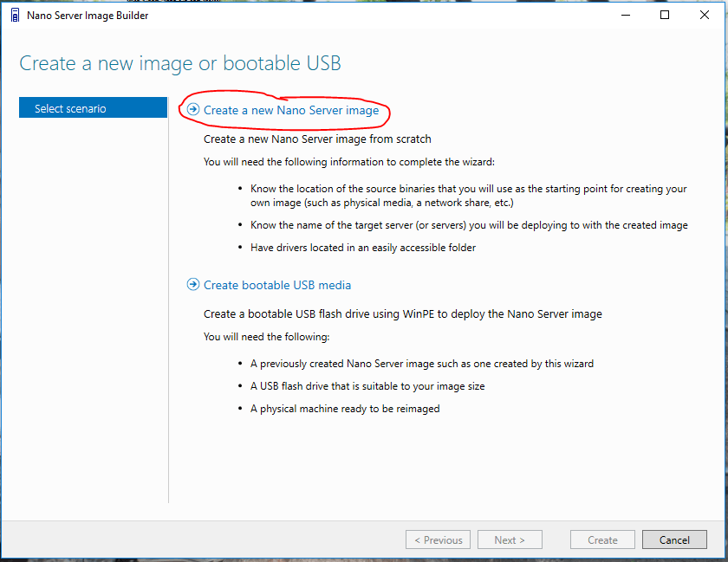This screenshot has height=562, width=728.
Task: Click arrow icon beside Create a new Nano Server image
Action: click(x=193, y=109)
